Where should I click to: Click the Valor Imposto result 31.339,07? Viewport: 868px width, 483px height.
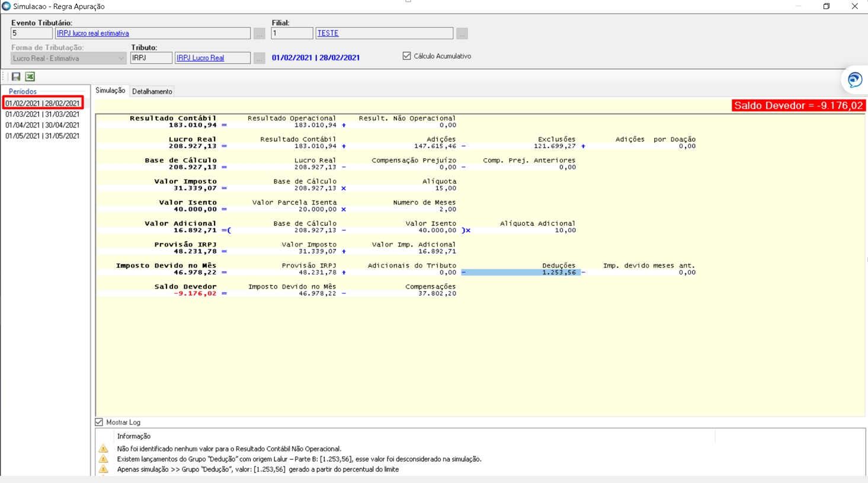(x=195, y=188)
